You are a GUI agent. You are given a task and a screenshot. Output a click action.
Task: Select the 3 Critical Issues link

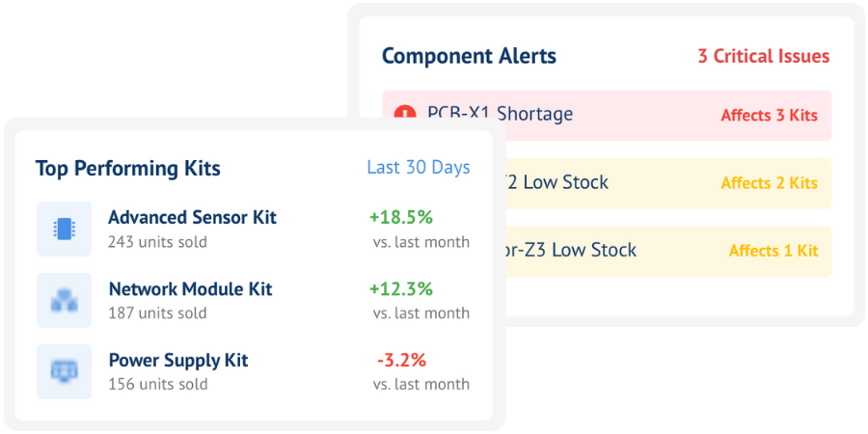pos(763,56)
